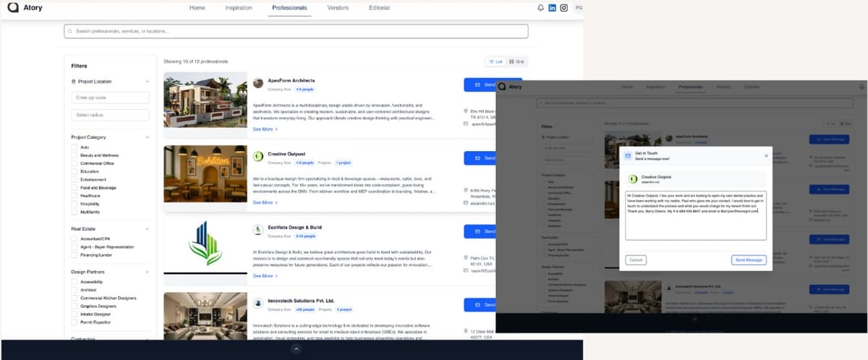Click the location pin beside Elm Hill address
The height and width of the screenshot is (360, 868).
(466, 111)
